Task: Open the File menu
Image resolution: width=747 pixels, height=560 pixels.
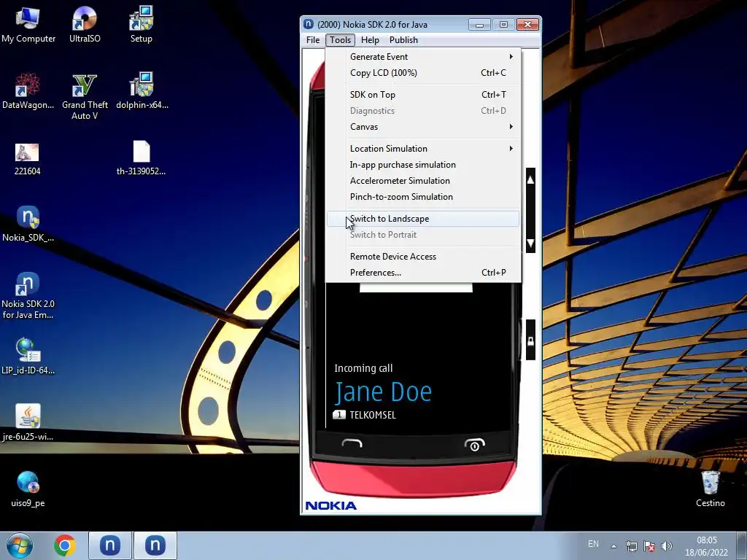Action: pyautogui.click(x=313, y=40)
